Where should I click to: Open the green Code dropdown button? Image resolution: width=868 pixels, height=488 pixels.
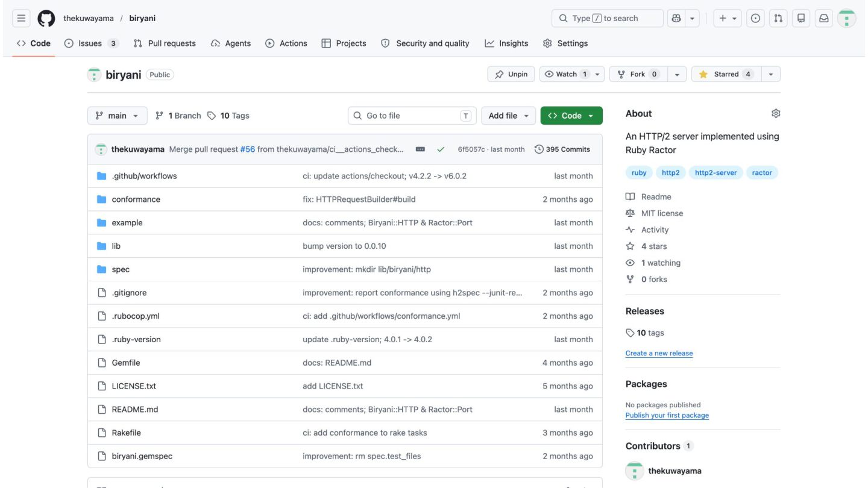(571, 116)
